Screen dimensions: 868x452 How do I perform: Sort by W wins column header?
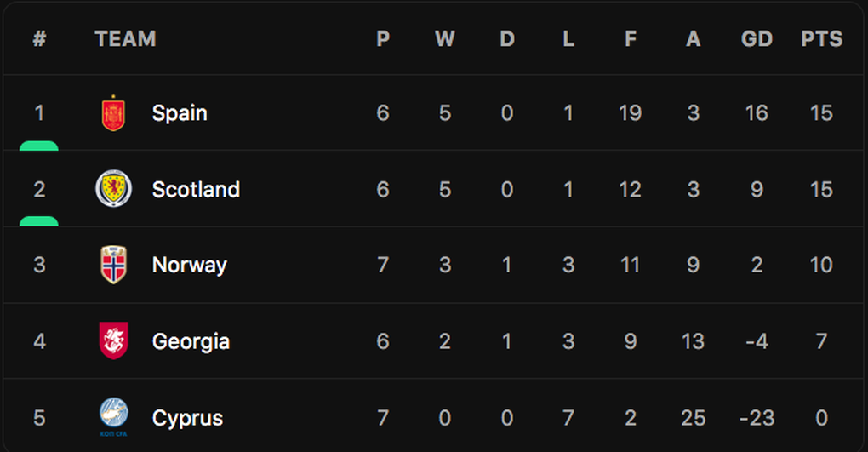(444, 39)
